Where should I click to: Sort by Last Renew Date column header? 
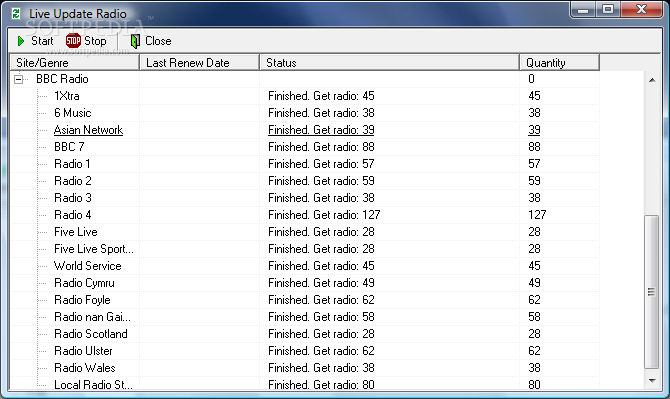click(200, 63)
